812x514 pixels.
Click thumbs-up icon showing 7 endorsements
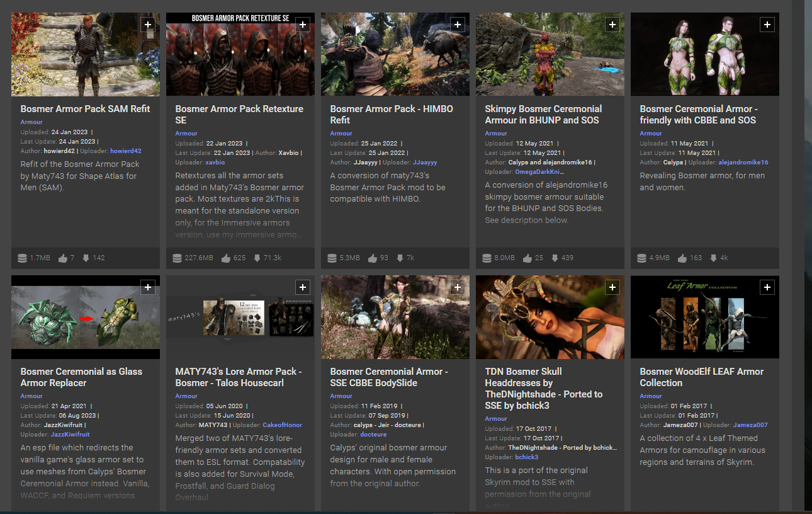coord(63,258)
